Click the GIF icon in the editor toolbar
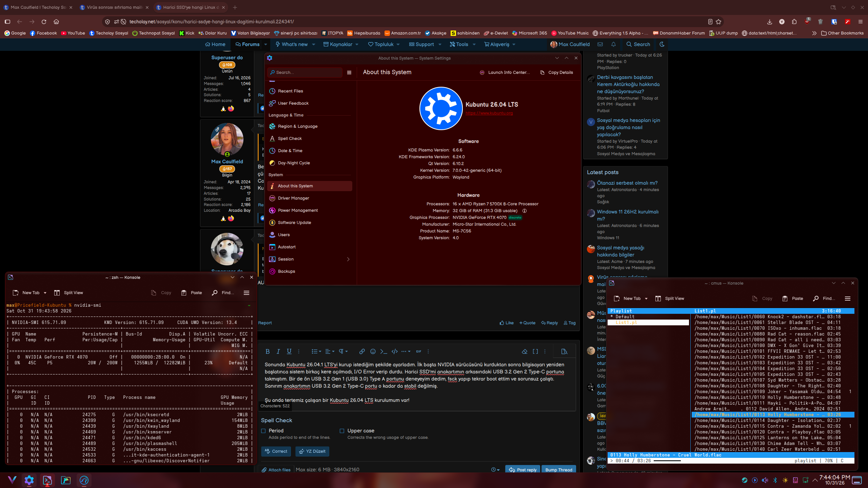The image size is (868, 488). point(419,351)
